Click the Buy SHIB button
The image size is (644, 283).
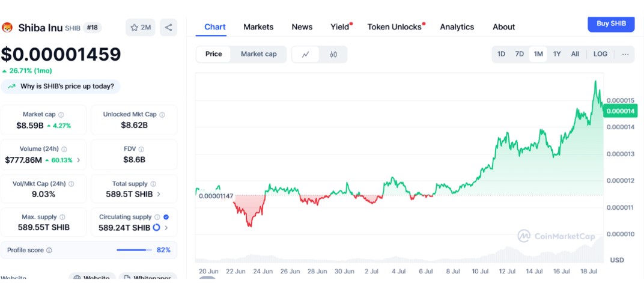pos(611,24)
